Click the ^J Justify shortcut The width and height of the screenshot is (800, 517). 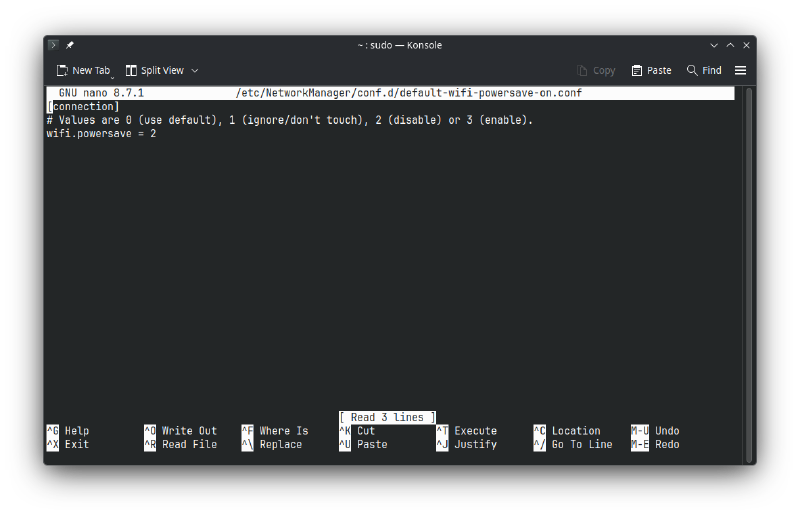click(x=467, y=445)
